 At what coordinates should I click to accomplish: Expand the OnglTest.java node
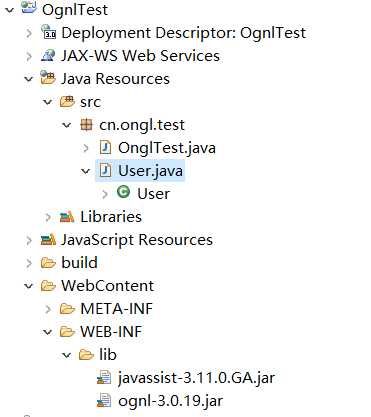[86, 148]
